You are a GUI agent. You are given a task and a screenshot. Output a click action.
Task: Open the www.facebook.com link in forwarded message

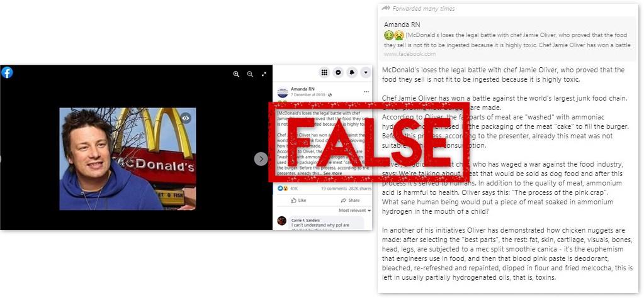410,54
